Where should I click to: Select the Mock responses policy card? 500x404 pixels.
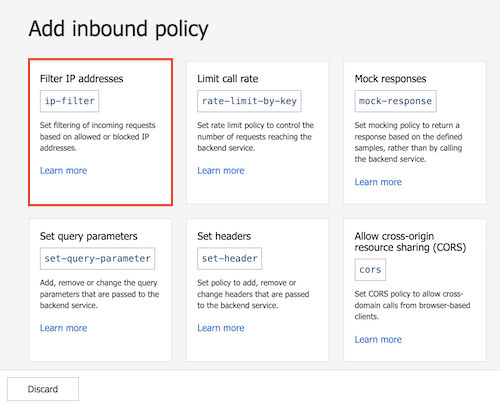pos(415,133)
